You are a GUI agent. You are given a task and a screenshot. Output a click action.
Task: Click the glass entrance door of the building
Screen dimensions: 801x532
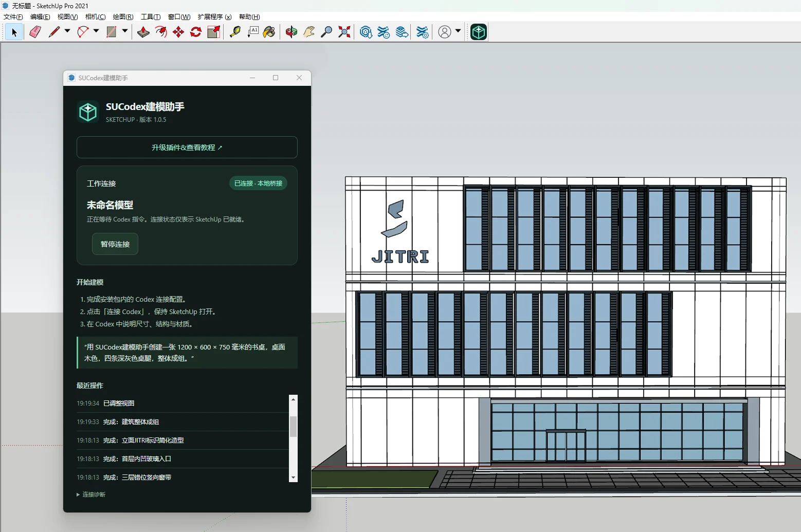pos(566,446)
